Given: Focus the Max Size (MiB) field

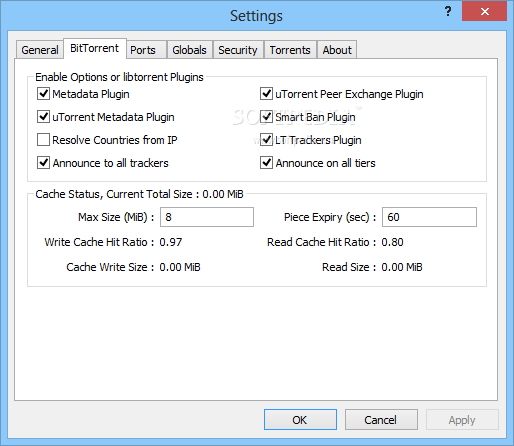Looking at the screenshot, I should tap(207, 217).
